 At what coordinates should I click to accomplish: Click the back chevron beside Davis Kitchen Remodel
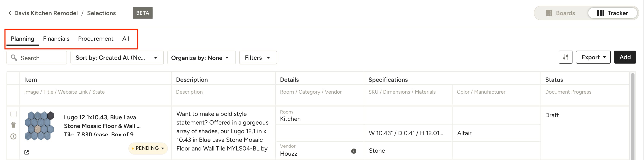coord(10,13)
